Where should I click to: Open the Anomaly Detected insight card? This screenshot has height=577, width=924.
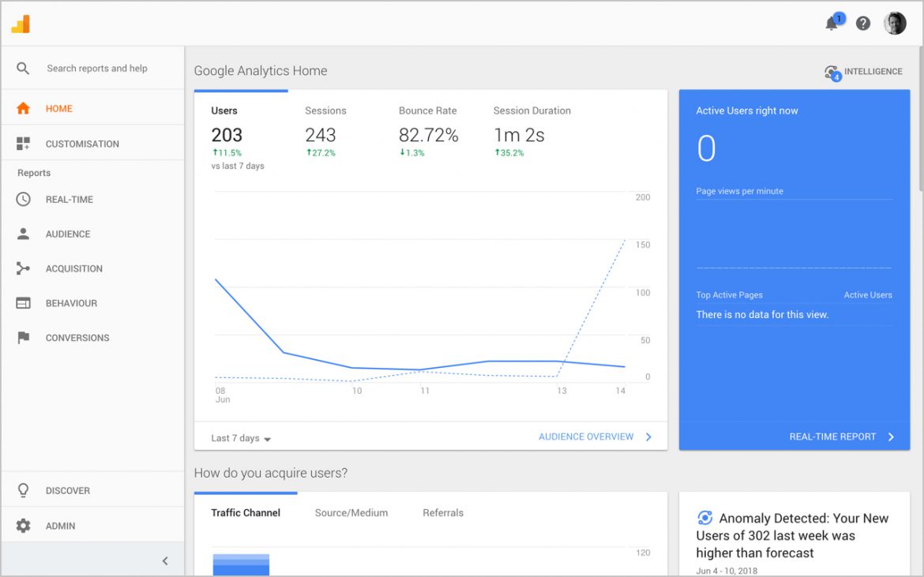pos(794,534)
